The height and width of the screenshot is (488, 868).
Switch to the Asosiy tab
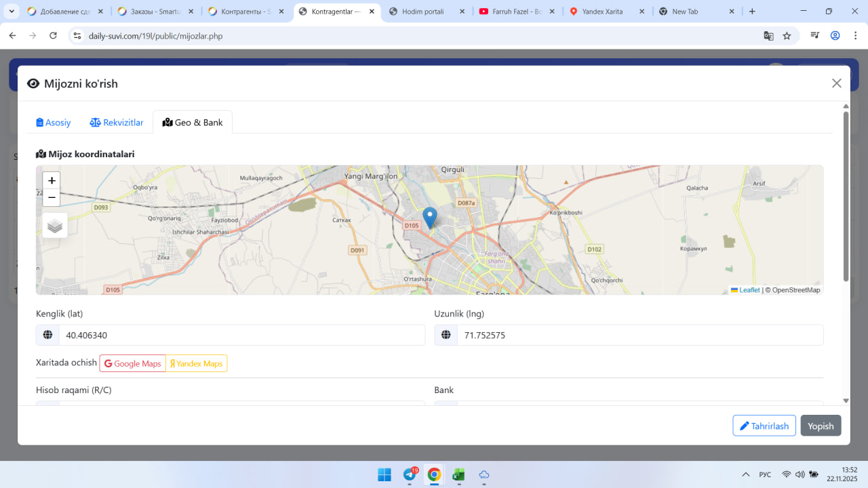(54, 123)
